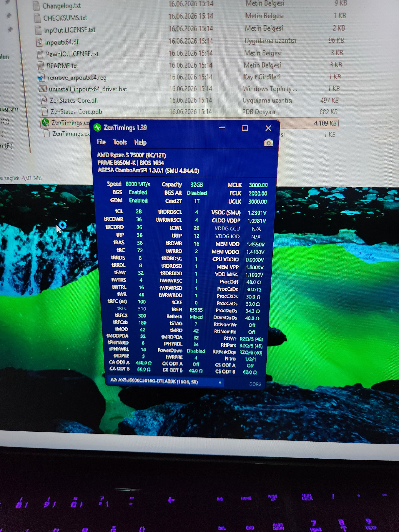Click the green ZenTimings.exe icon in Explorer
399x532 pixels.
45,123
